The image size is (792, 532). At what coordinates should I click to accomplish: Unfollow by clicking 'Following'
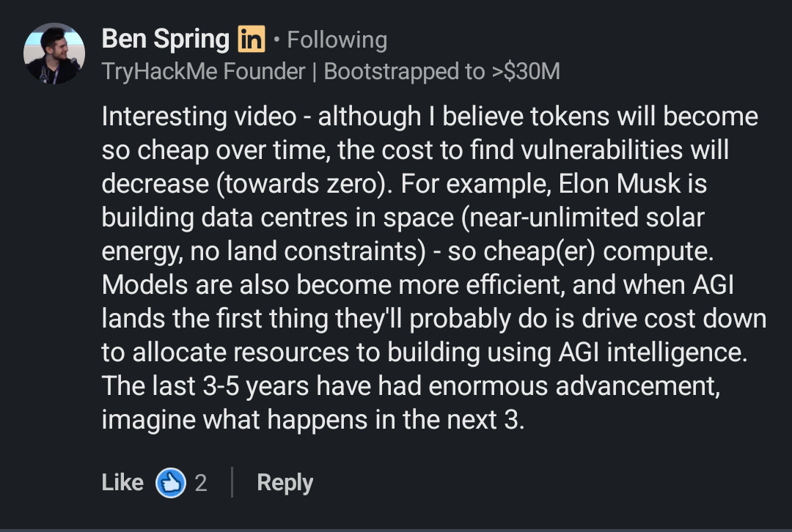pyautogui.click(x=337, y=39)
